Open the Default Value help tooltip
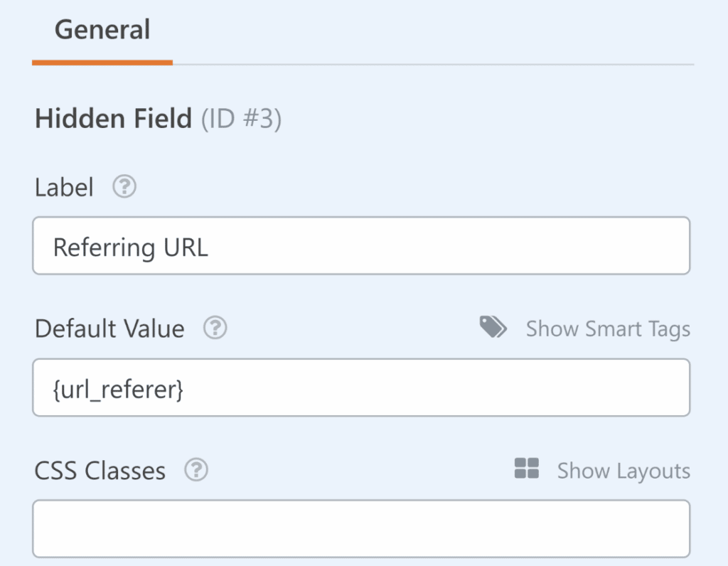The height and width of the screenshot is (566, 728). click(x=215, y=329)
